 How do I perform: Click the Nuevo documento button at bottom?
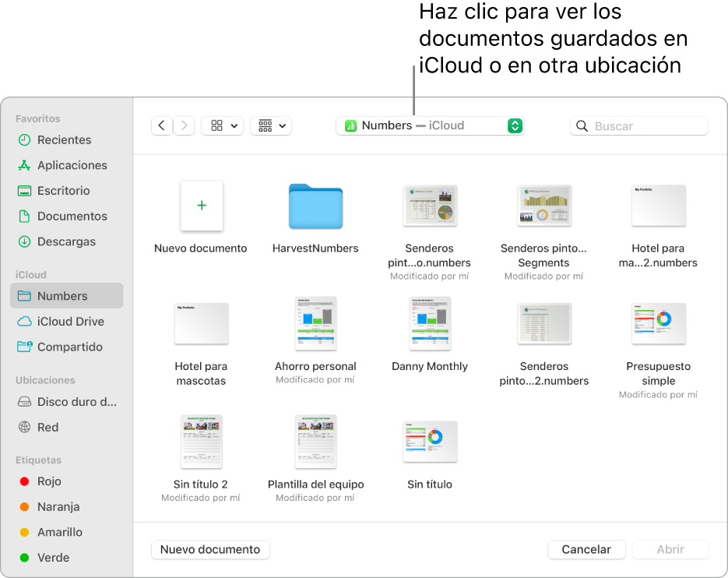coord(210,550)
